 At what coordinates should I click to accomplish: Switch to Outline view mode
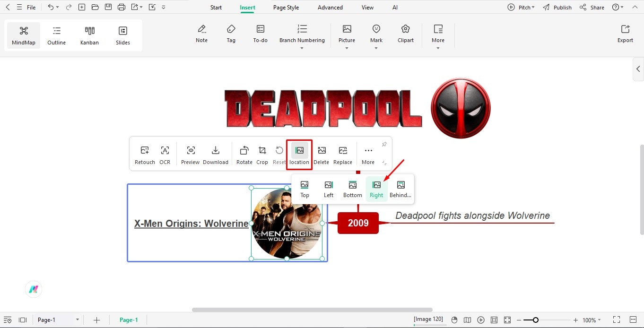(x=57, y=35)
